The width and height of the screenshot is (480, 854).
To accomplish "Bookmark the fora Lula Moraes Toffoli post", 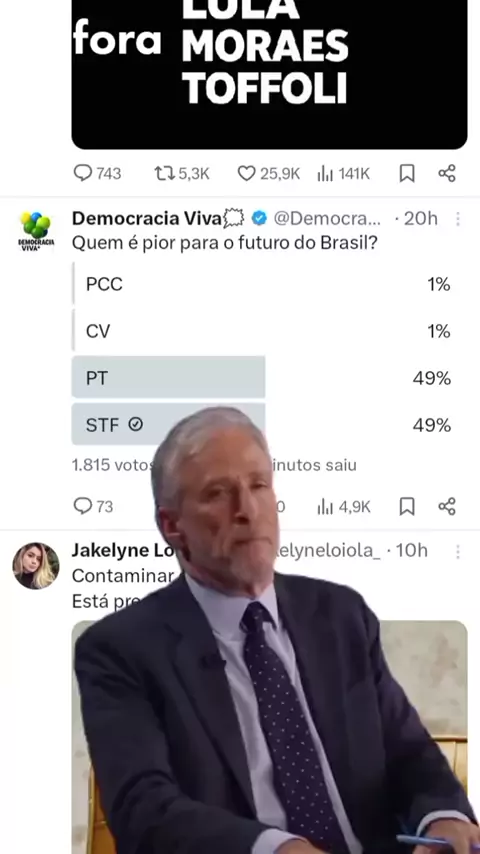I will tap(407, 173).
